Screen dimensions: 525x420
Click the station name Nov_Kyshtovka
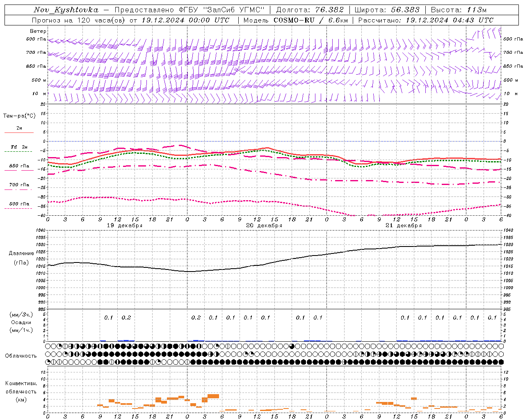(66, 10)
